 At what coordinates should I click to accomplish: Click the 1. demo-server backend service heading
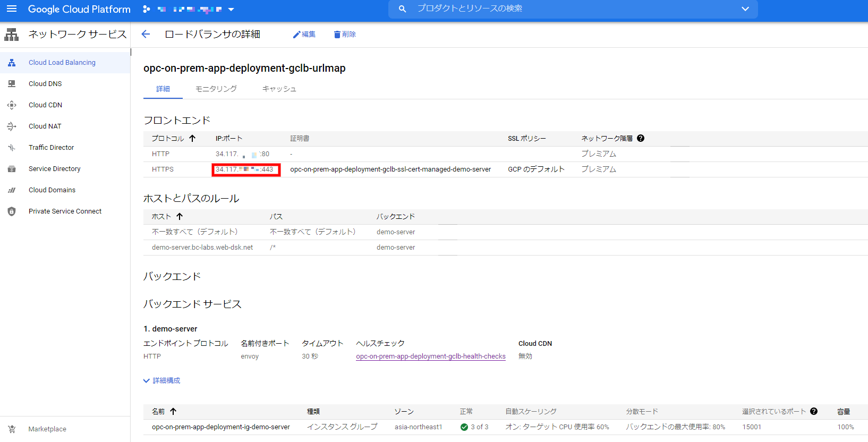(x=170, y=329)
